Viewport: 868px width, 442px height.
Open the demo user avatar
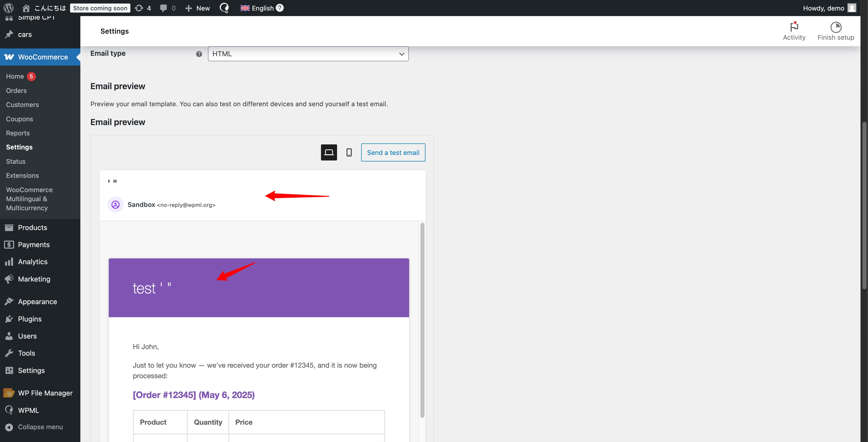[852, 8]
